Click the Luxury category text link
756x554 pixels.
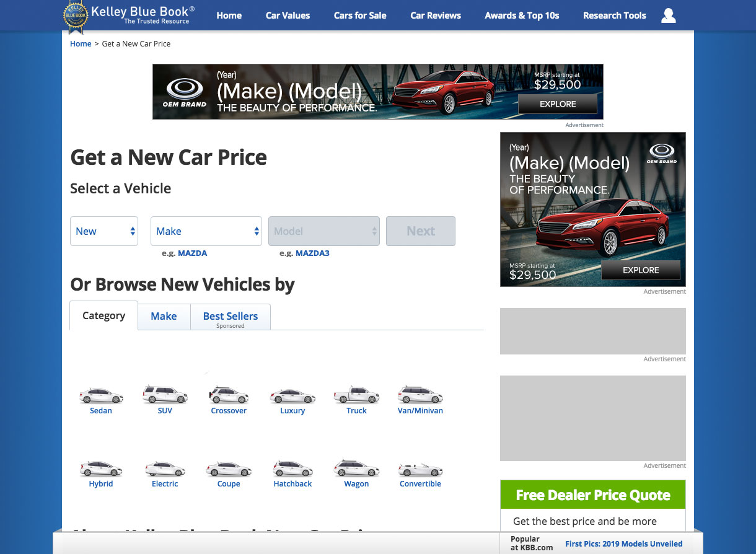pyautogui.click(x=292, y=411)
